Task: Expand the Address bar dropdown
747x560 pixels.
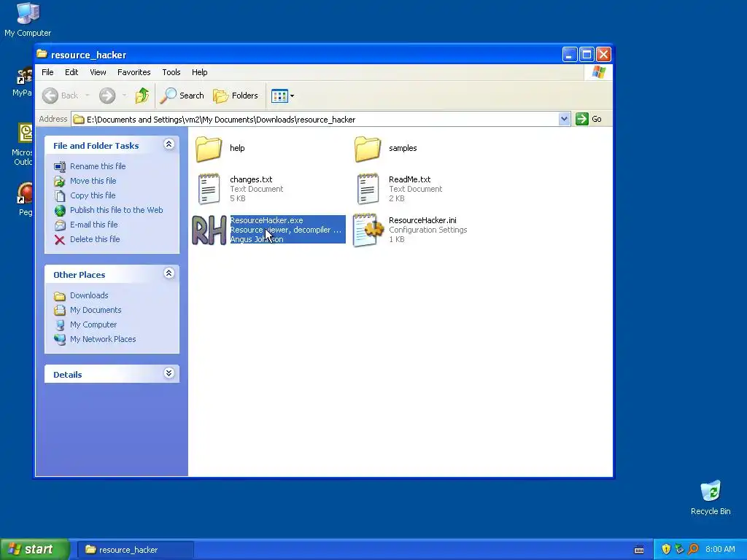Action: (564, 119)
